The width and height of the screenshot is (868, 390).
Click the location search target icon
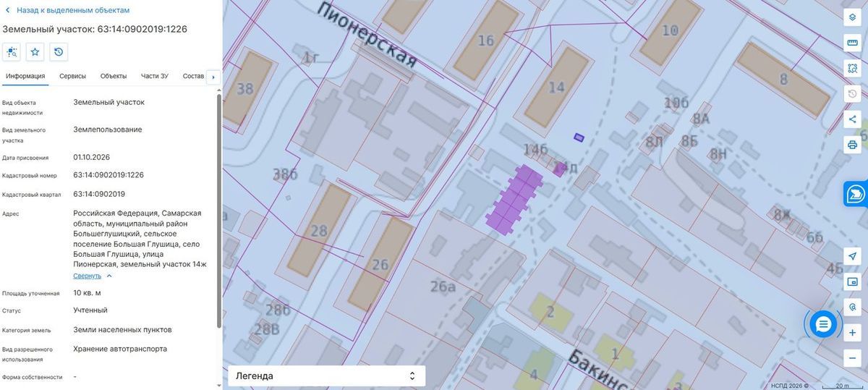852,308
